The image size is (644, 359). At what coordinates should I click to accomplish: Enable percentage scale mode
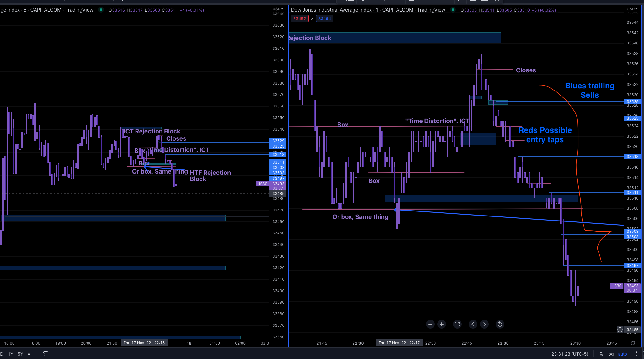[x=601, y=354]
